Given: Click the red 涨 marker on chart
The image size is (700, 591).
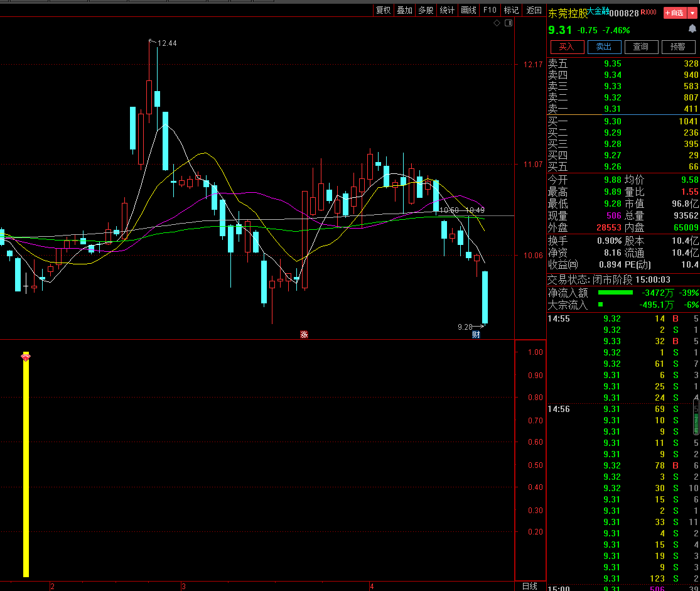Looking at the screenshot, I should click(304, 335).
